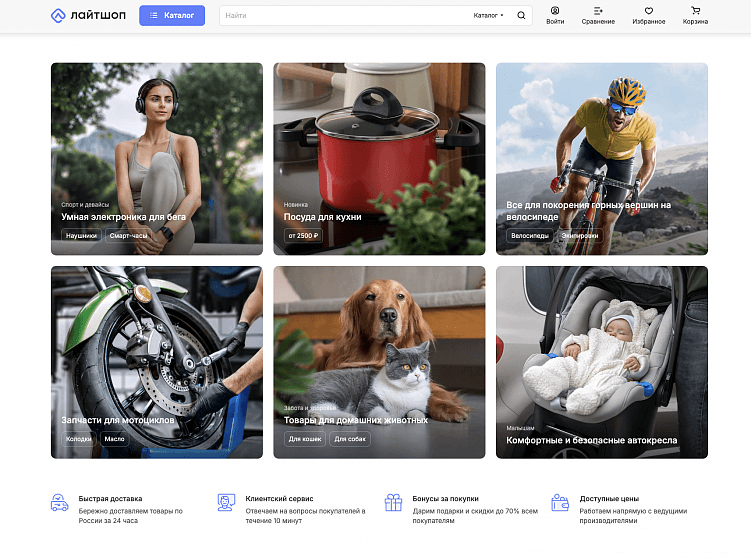This screenshot has height=559, width=751.
Task: Click the Для собак tag
Action: (x=350, y=439)
